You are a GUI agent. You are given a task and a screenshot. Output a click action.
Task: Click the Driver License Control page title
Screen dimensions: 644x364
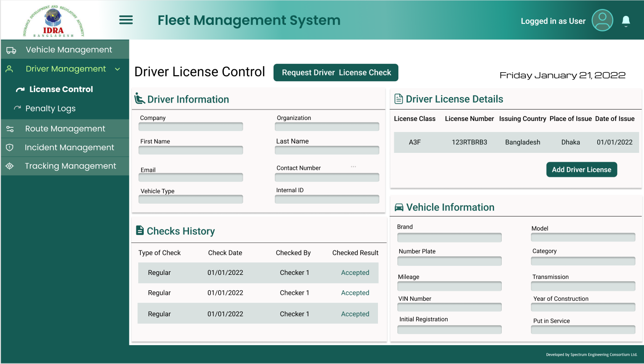coord(200,72)
